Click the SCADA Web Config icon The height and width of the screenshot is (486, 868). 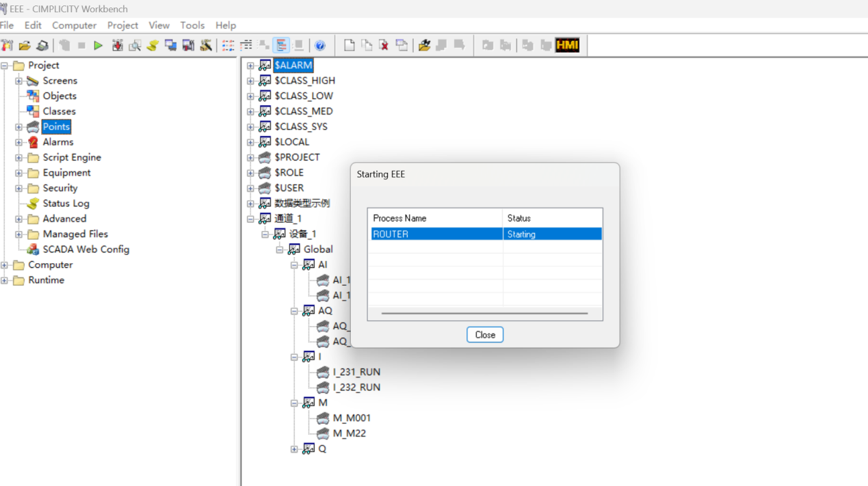click(x=32, y=249)
